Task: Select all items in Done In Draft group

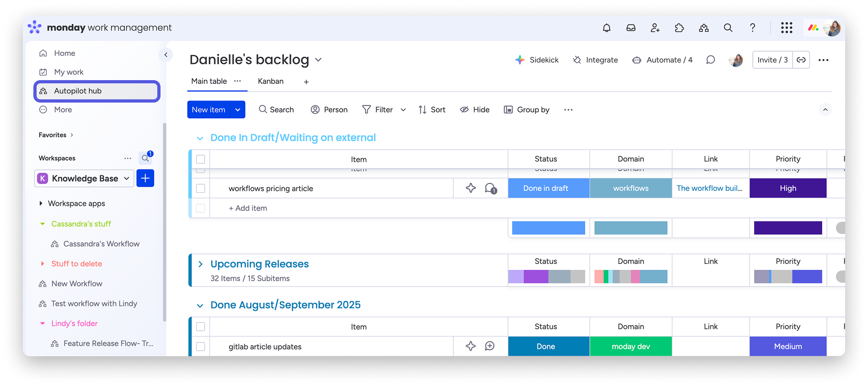Action: pyautogui.click(x=200, y=159)
